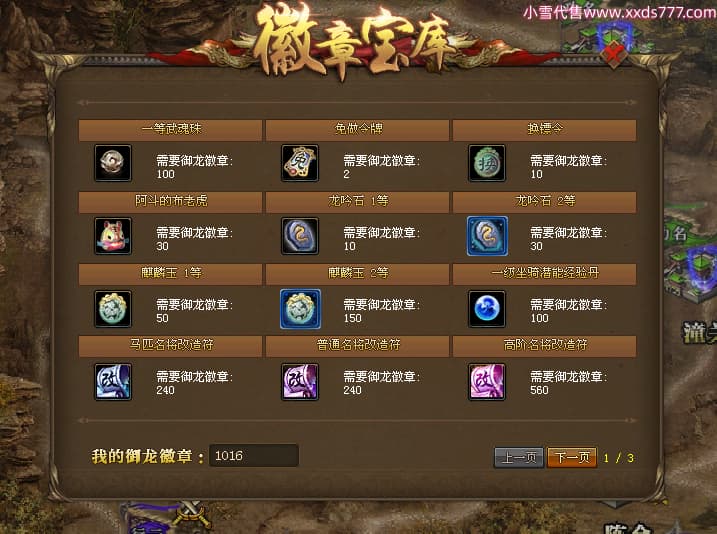This screenshot has width=717, height=534.
Task: Click the 我的御龙徽章 count field
Action: pos(254,455)
